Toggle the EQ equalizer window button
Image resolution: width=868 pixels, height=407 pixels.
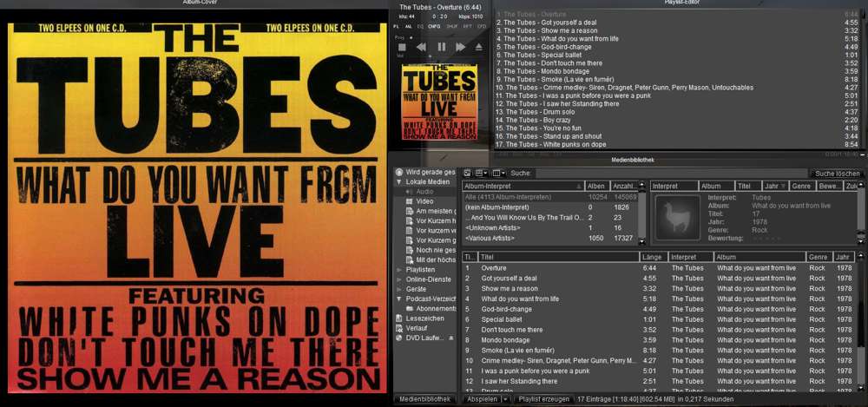tap(421, 27)
